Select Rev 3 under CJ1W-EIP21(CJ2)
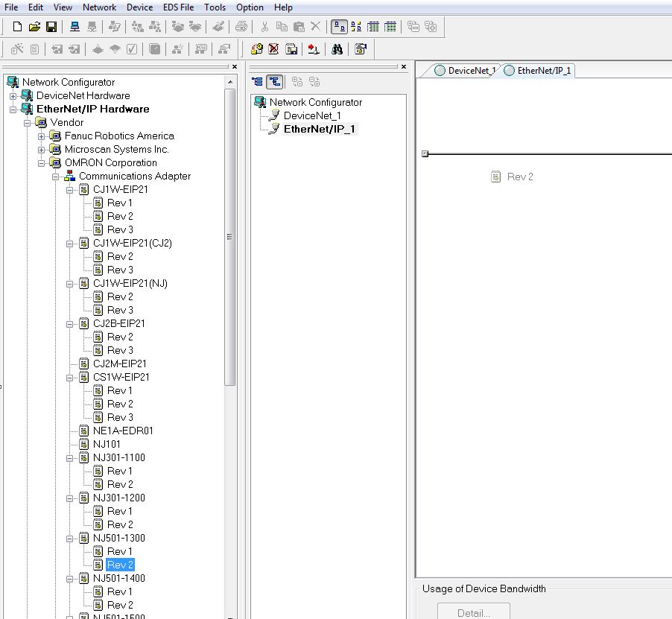 point(120,270)
